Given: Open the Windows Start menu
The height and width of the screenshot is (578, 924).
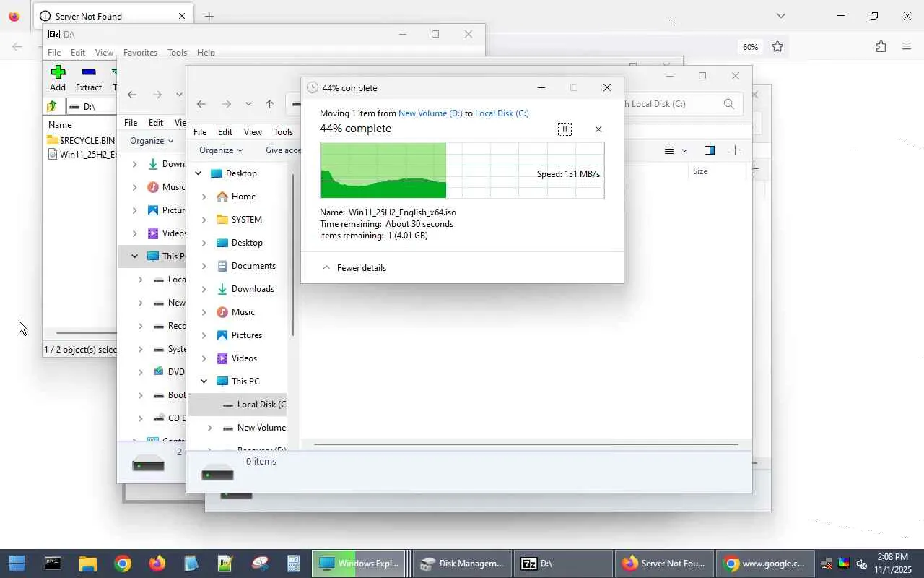Looking at the screenshot, I should (17, 564).
